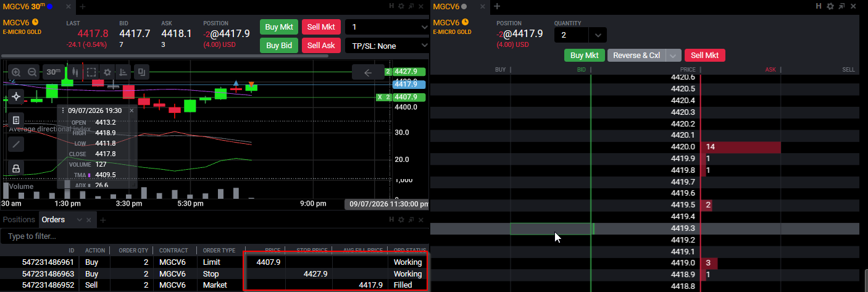Open chart timeframe 30m selector
The width and height of the screenshot is (868, 292).
pyautogui.click(x=54, y=72)
